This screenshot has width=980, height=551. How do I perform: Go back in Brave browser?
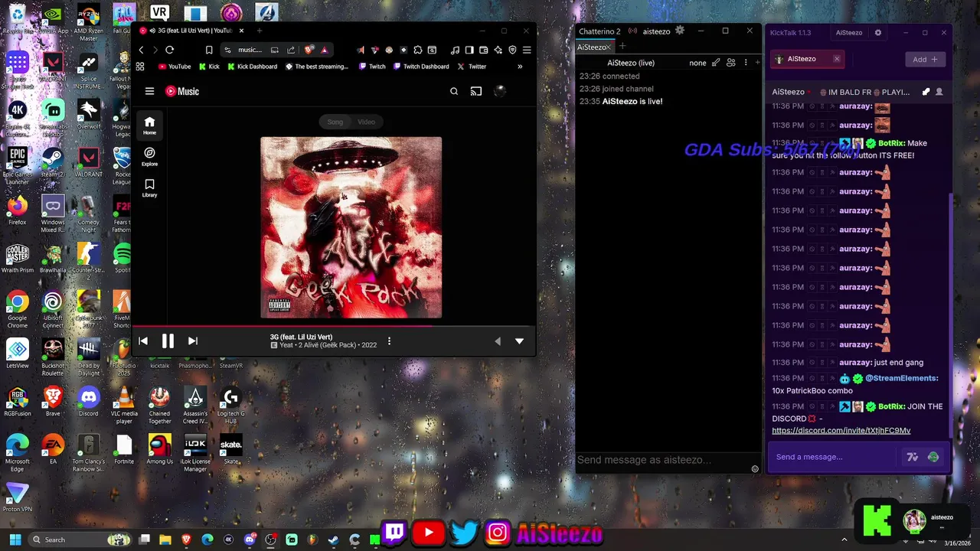click(141, 50)
